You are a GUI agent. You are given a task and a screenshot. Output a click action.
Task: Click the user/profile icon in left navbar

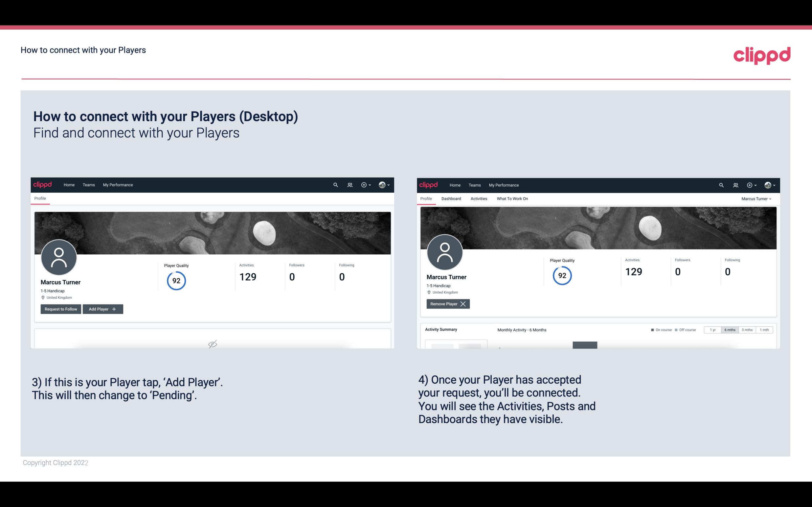[349, 184]
